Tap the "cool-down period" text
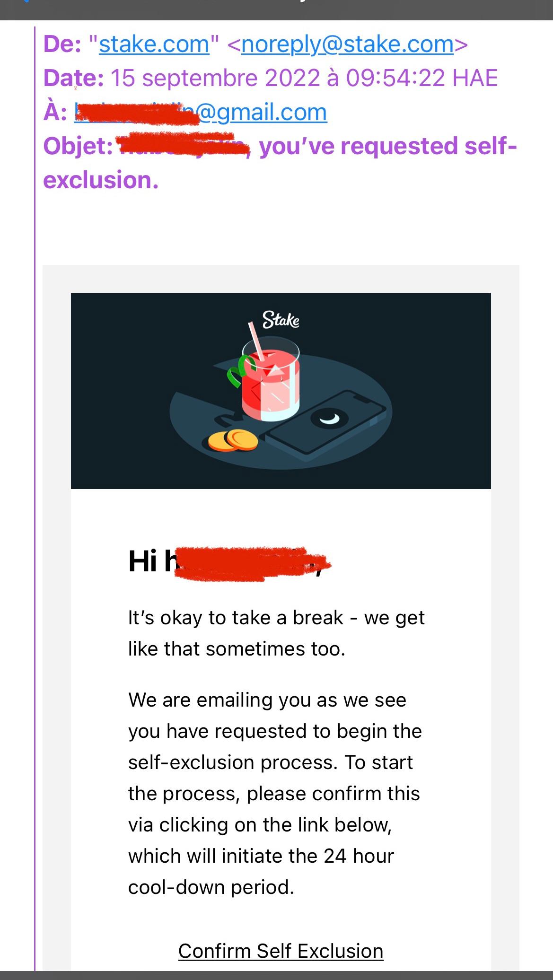 211,887
